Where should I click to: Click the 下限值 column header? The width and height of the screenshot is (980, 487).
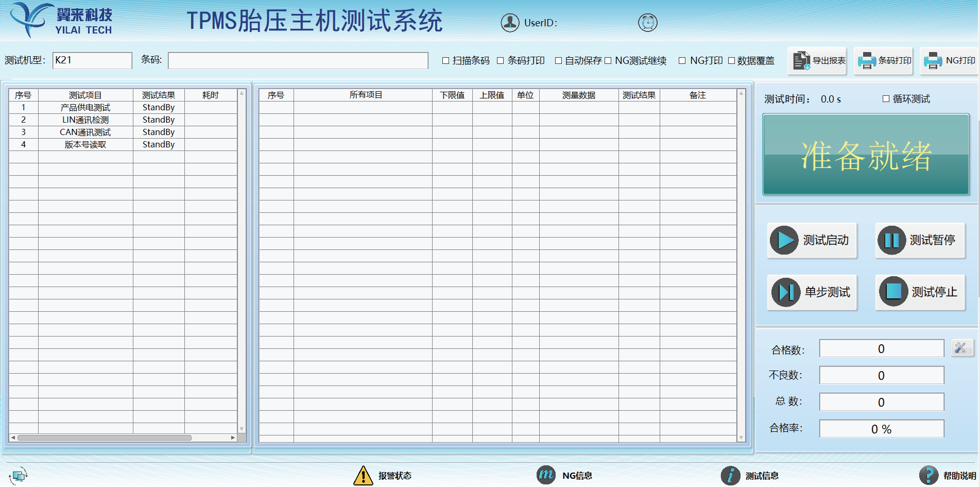(452, 95)
